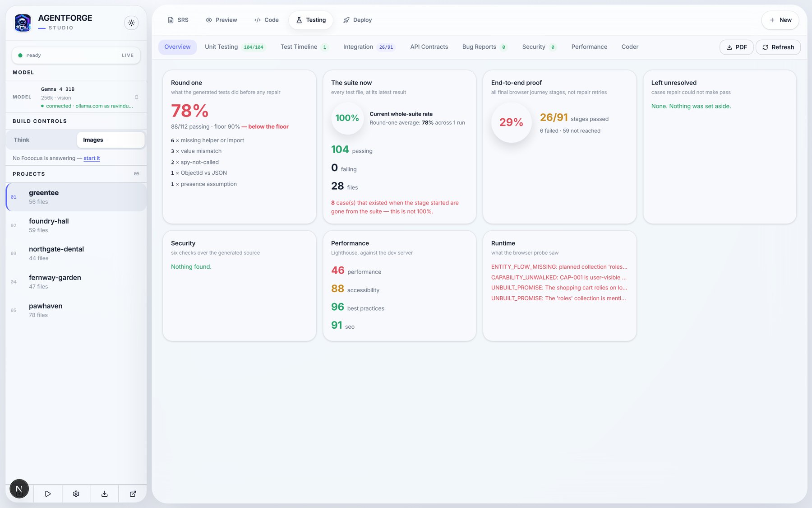The height and width of the screenshot is (508, 812).
Task: Click the play/run icon in bottom bar
Action: coord(48,494)
